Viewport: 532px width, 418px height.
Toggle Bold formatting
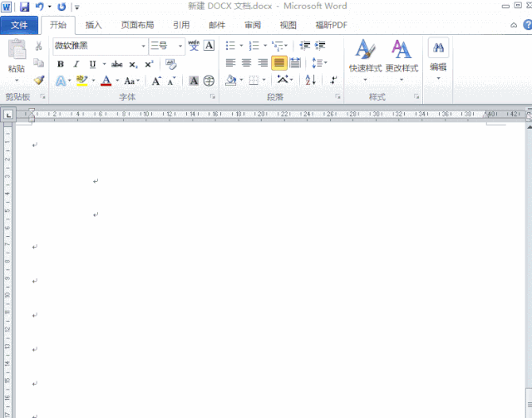61,64
